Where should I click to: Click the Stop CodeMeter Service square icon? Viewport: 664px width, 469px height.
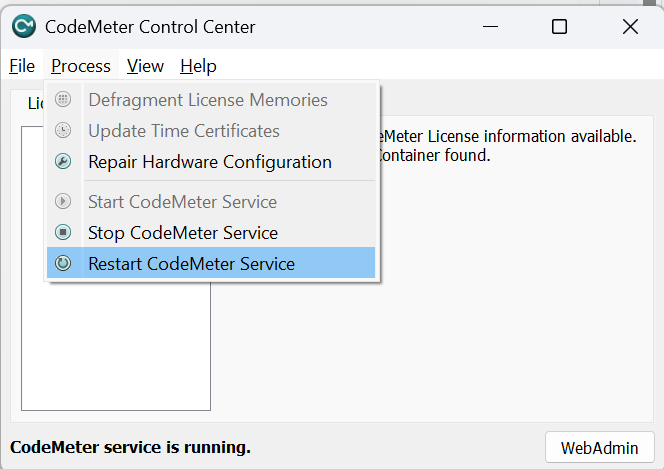(63, 233)
